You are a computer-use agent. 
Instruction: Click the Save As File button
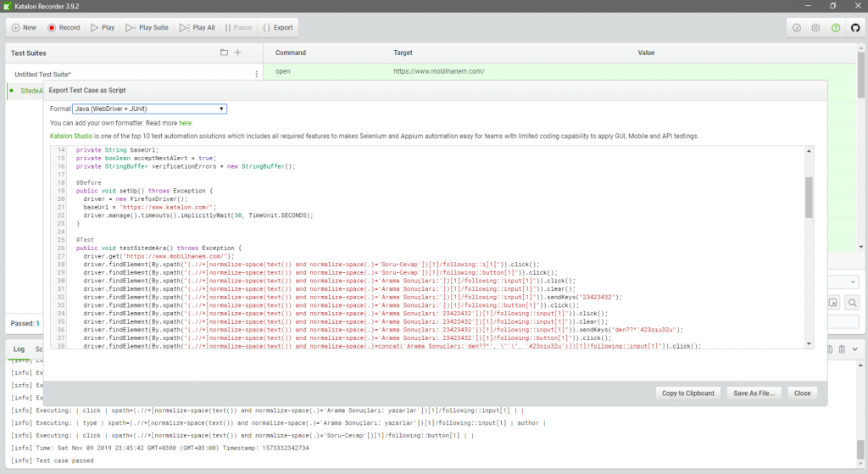point(754,393)
